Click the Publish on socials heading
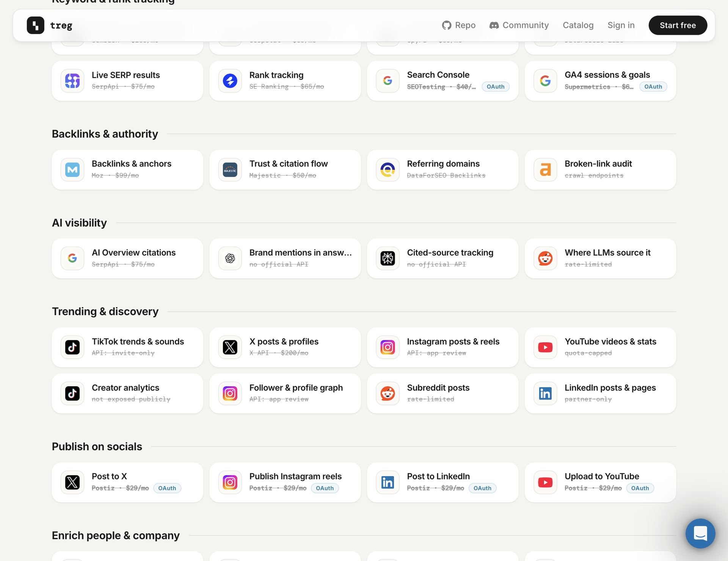 coord(97,447)
